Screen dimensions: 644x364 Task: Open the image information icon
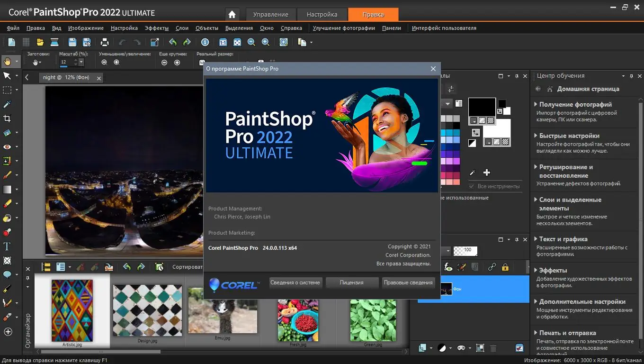(x=205, y=42)
